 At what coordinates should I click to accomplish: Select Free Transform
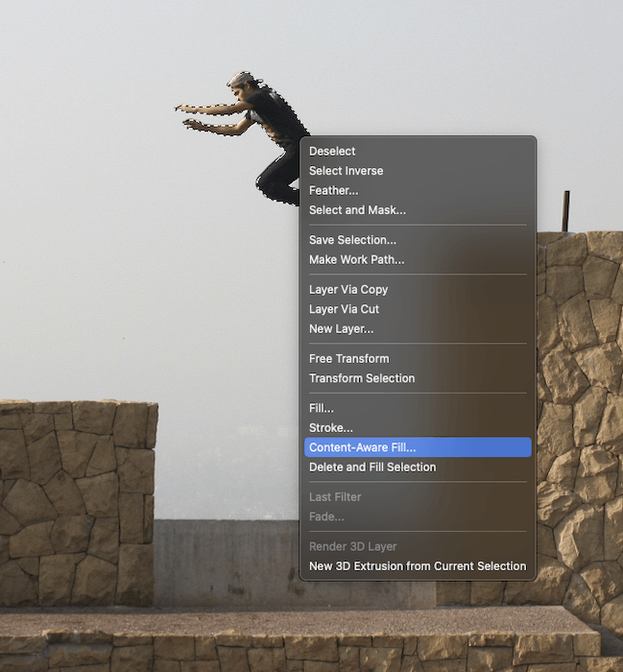click(418, 359)
